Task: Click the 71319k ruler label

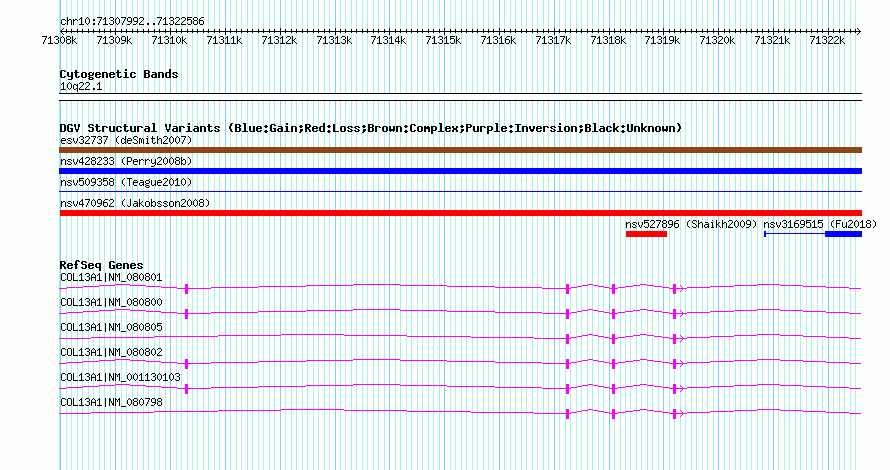Action: 662,40
